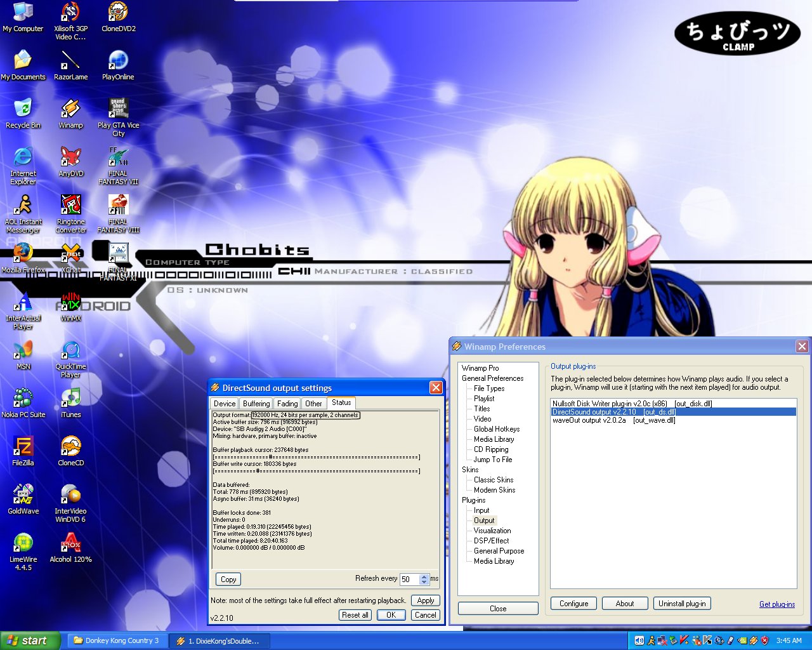812x650 pixels.
Task: Switch to the Buffering tab
Action: (x=256, y=404)
